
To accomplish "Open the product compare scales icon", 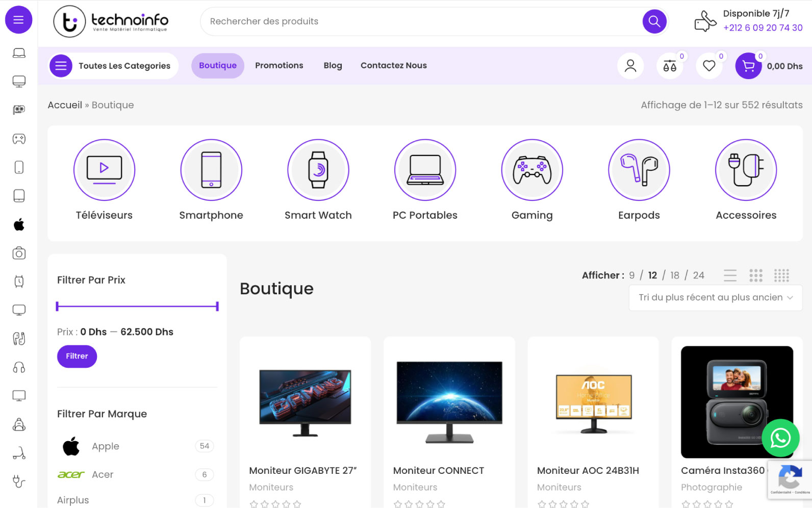I will coord(670,66).
